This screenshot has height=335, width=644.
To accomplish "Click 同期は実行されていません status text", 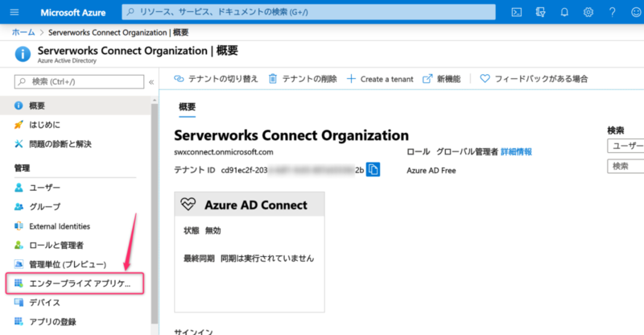I will (267, 258).
